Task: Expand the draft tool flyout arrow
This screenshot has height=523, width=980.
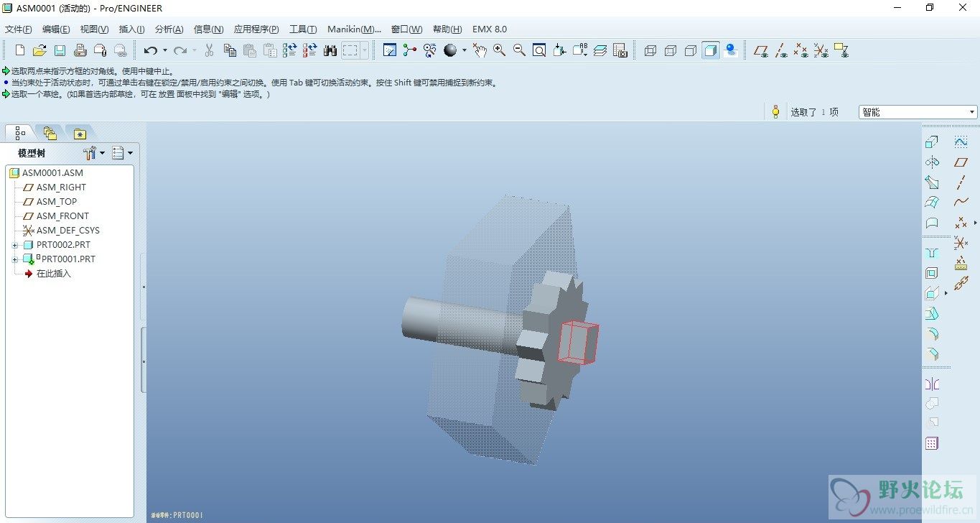Action: point(946,293)
